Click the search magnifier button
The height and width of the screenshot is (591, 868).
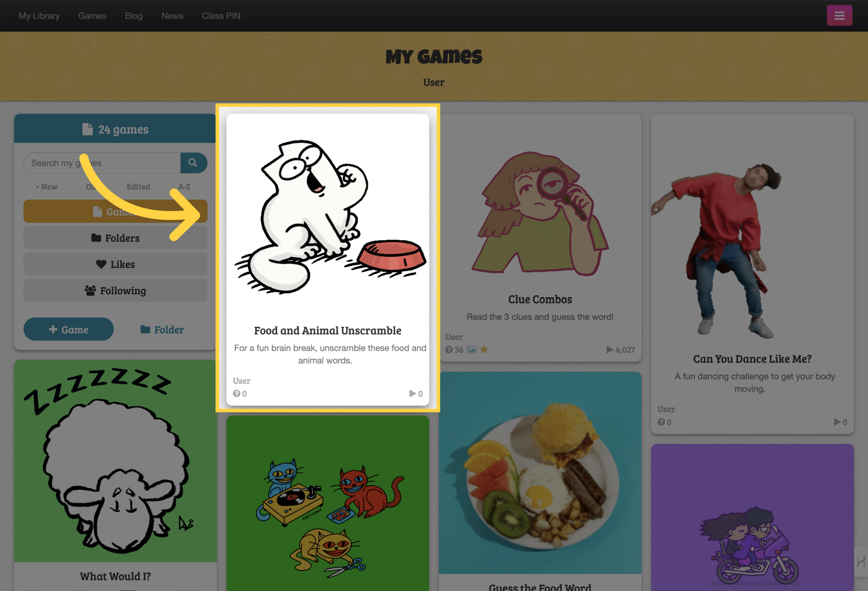[193, 163]
